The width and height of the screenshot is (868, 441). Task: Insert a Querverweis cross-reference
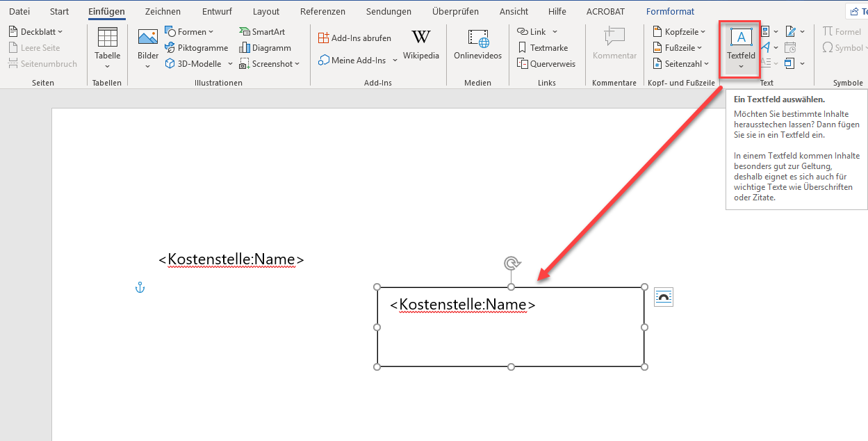click(546, 64)
